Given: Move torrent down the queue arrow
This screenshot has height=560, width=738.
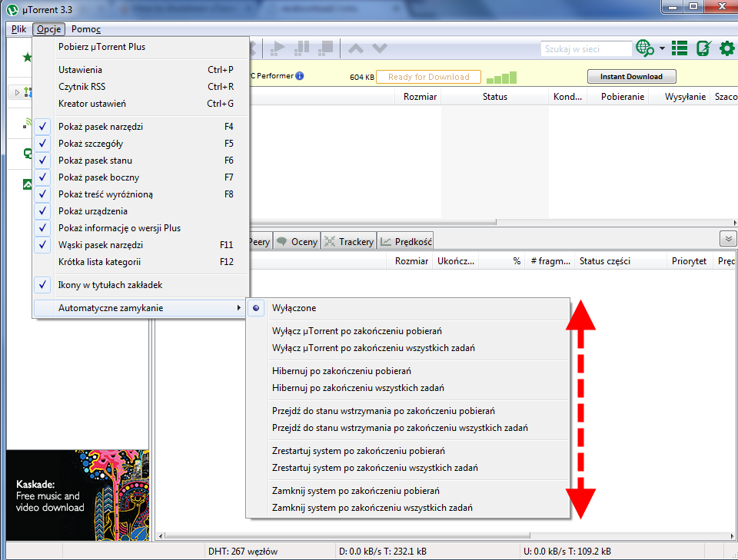Looking at the screenshot, I should 379,48.
